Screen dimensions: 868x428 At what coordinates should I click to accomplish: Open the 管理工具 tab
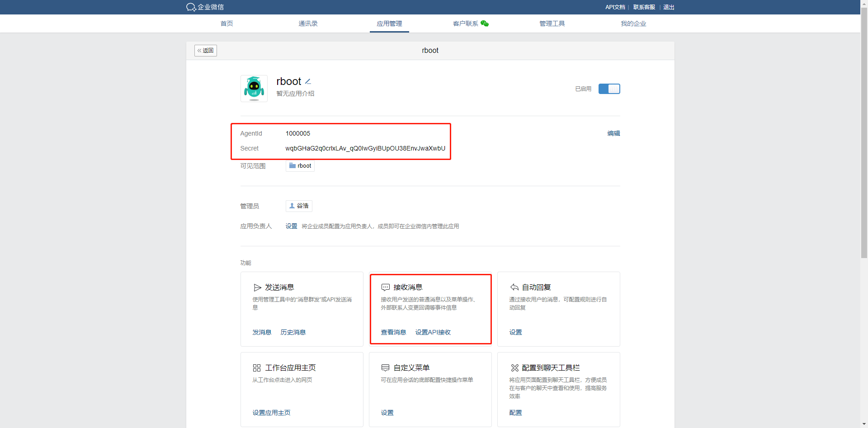point(552,24)
